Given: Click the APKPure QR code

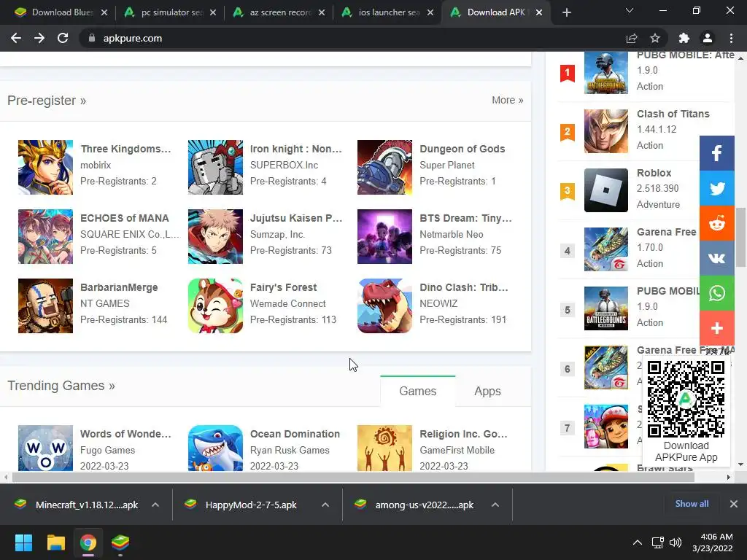Looking at the screenshot, I should coord(686,399).
